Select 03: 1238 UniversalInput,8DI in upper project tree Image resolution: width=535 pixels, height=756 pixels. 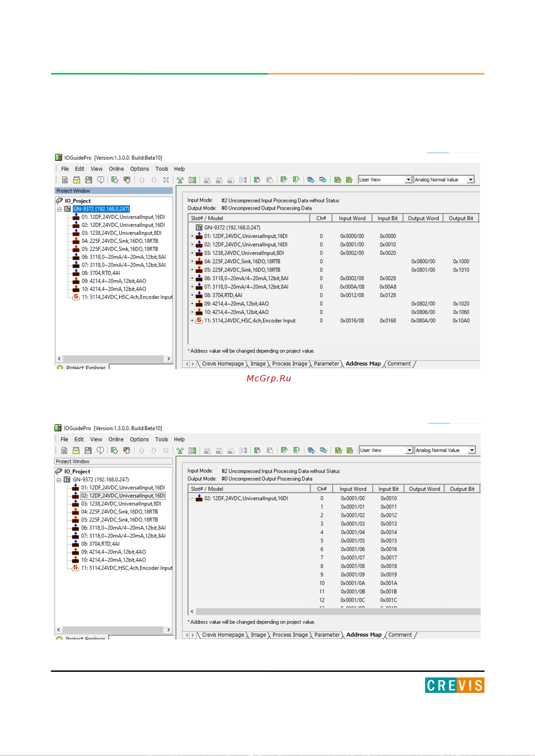tap(122, 233)
